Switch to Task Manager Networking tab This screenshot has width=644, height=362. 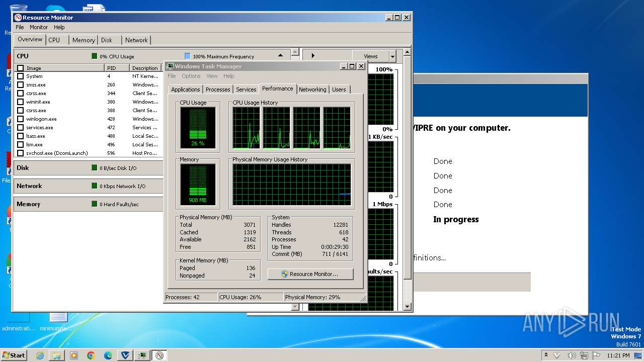(x=312, y=89)
